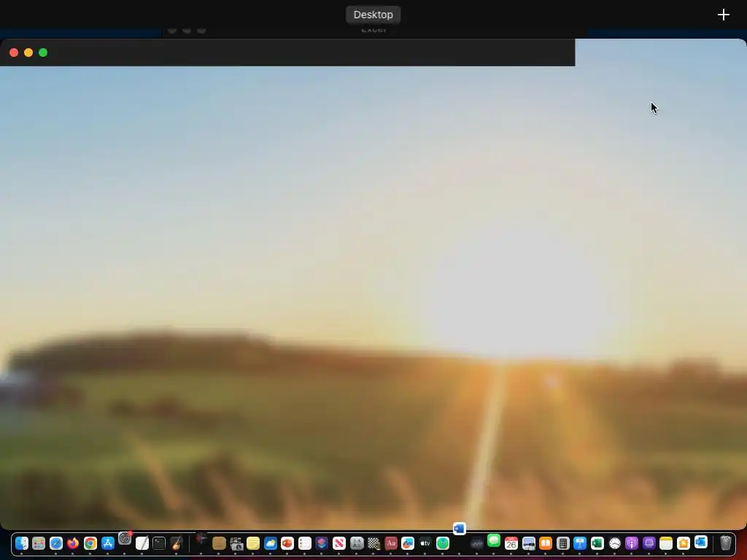Viewport: 747px width, 560px height.
Task: Select the Desktop space in Mission Control
Action: pyautogui.click(x=373, y=15)
